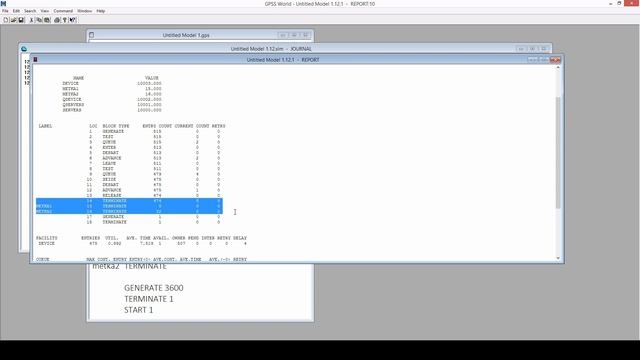
Task: Click 'TERMINATE 1' line in model editor
Action: point(149,299)
